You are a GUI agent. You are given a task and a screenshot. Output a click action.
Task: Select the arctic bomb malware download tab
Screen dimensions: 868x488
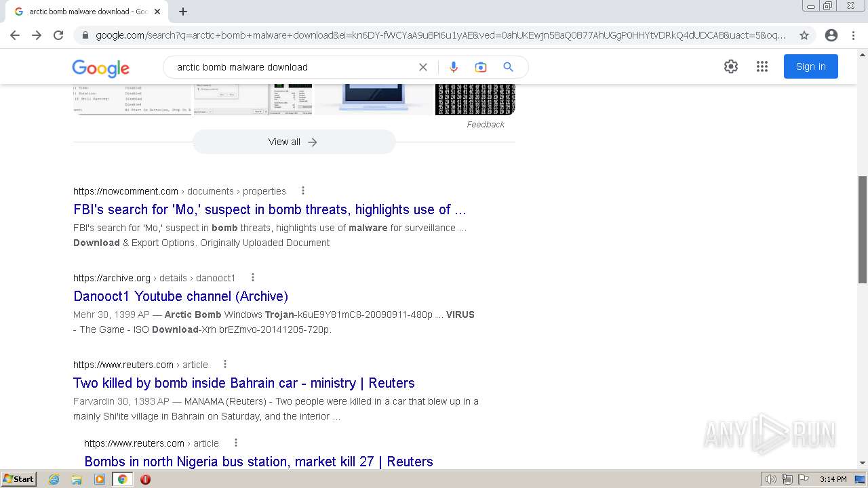click(x=87, y=12)
